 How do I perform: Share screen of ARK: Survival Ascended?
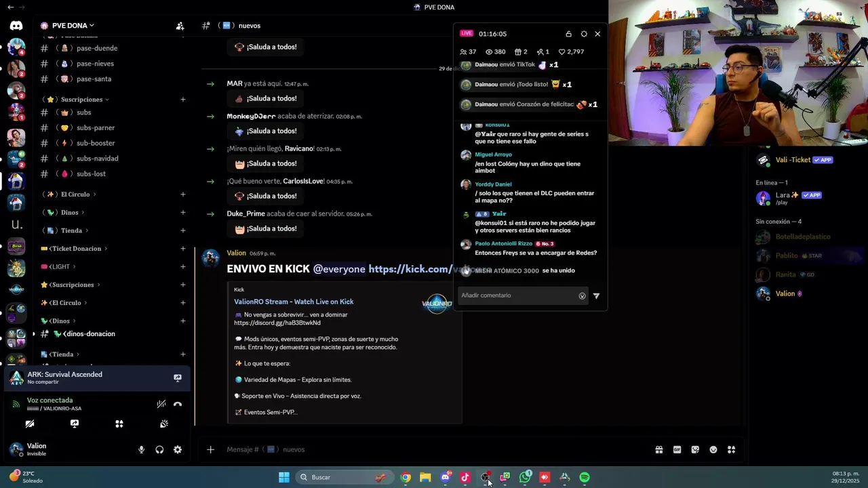[178, 378]
